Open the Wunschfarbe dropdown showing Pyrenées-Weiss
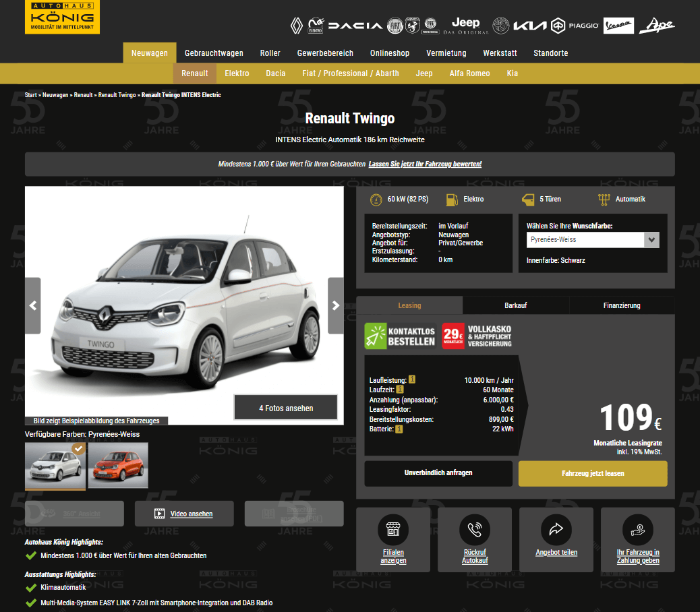 592,239
